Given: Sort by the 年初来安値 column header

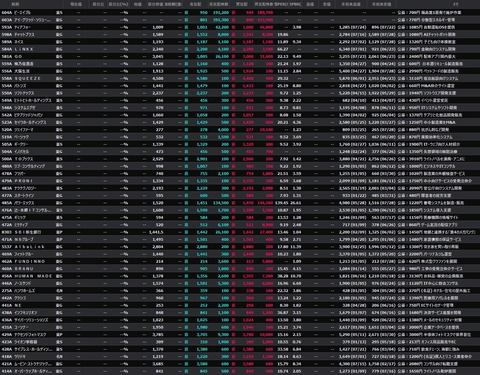Looking at the screenshot, I should [x=382, y=4].
